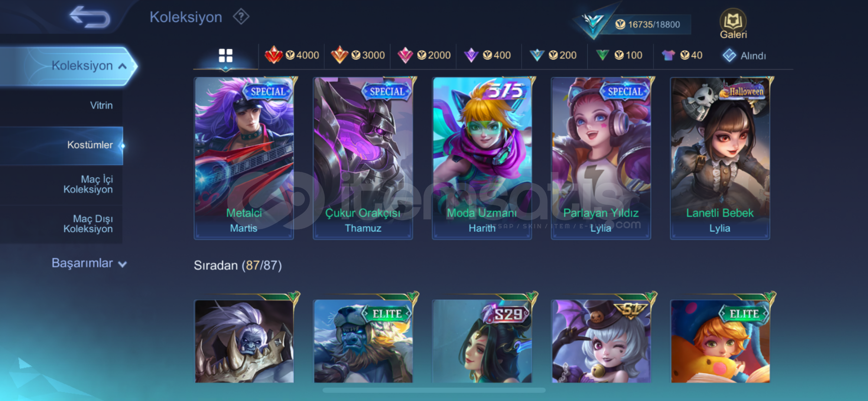Screen dimensions: 868x401
Task: Filter by the 100-point green gem tier
Action: (x=619, y=55)
